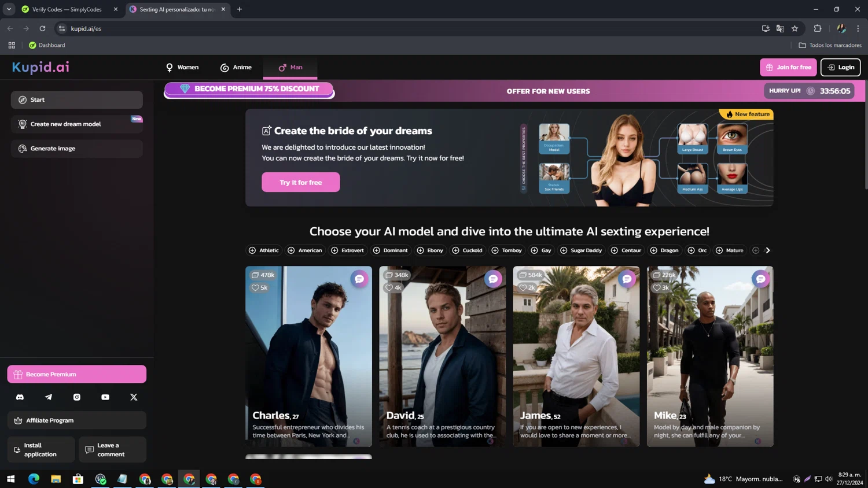Select Start in the sidebar
The image size is (868, 488).
click(x=77, y=99)
